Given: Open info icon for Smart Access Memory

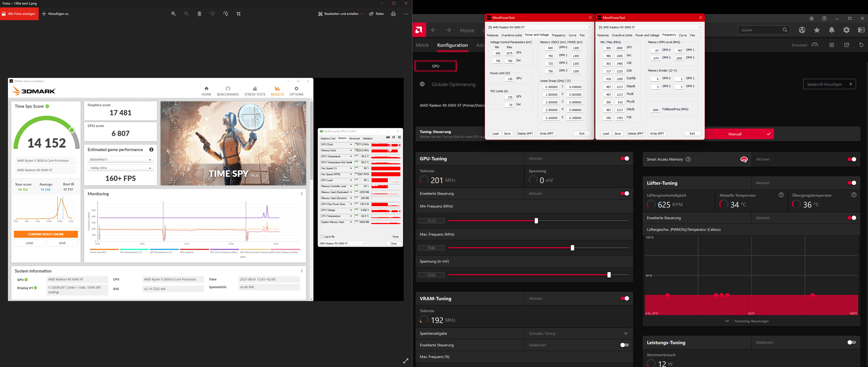Looking at the screenshot, I should pyautogui.click(x=689, y=159).
